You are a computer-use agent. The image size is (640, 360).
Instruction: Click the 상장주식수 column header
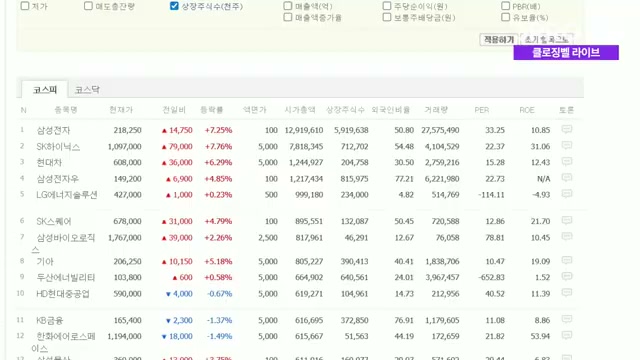tap(345, 110)
